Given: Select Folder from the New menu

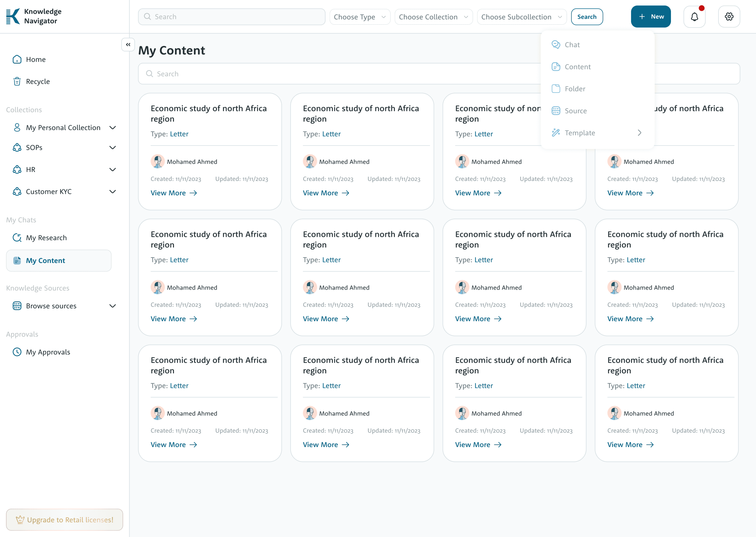Looking at the screenshot, I should click(575, 89).
